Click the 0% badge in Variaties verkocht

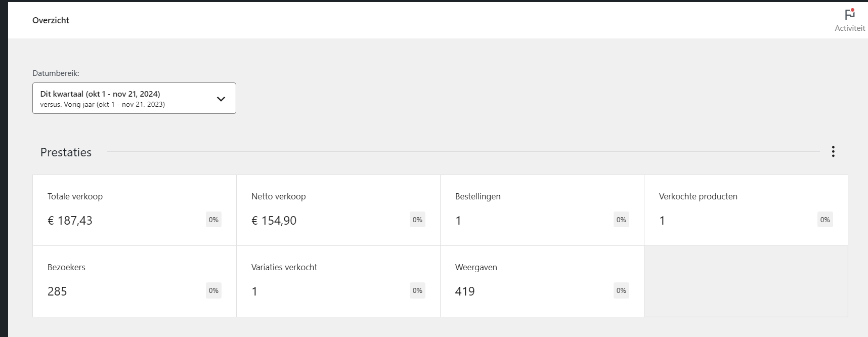pyautogui.click(x=417, y=290)
